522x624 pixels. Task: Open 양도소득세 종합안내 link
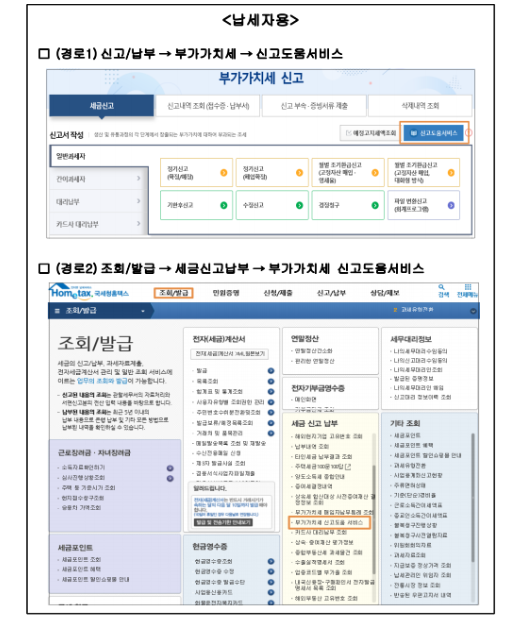pos(319,476)
